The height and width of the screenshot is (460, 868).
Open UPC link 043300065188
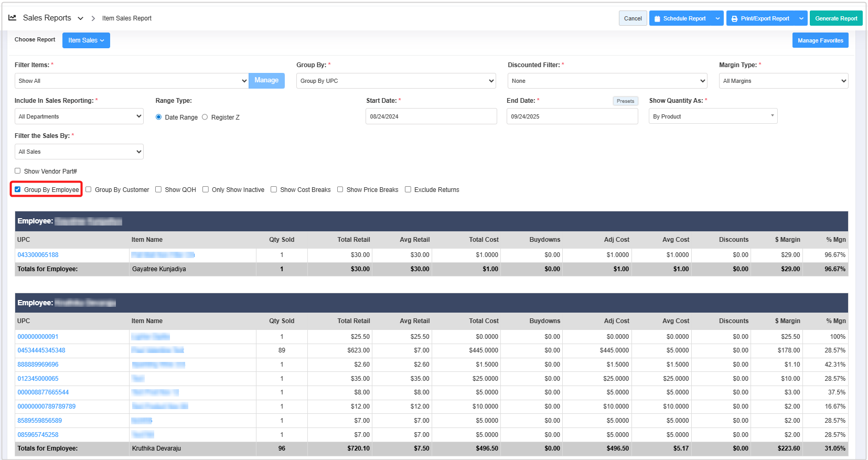[x=38, y=255]
